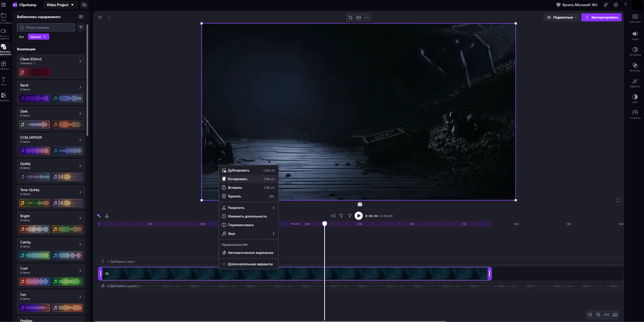Open the Templates sidebar icon
The image size is (644, 322).
[x=4, y=65]
